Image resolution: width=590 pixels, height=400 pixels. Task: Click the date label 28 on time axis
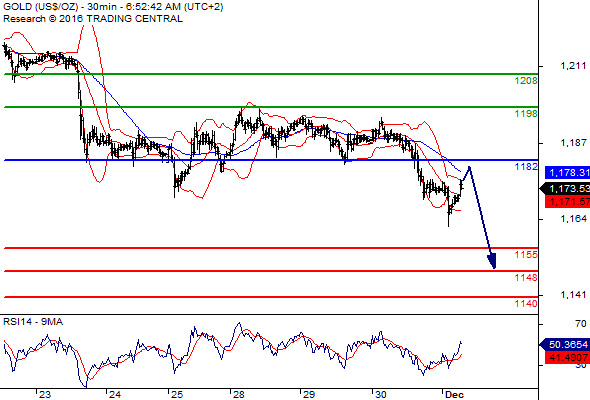coord(239,395)
